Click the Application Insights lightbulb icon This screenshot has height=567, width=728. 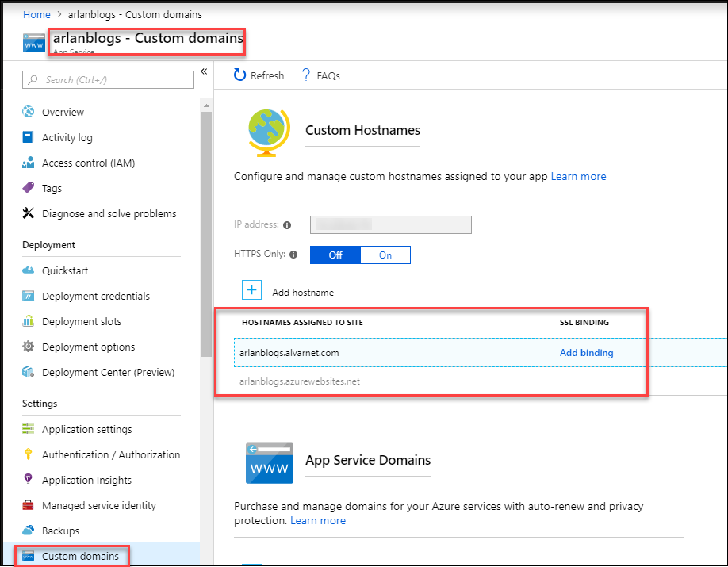point(29,480)
